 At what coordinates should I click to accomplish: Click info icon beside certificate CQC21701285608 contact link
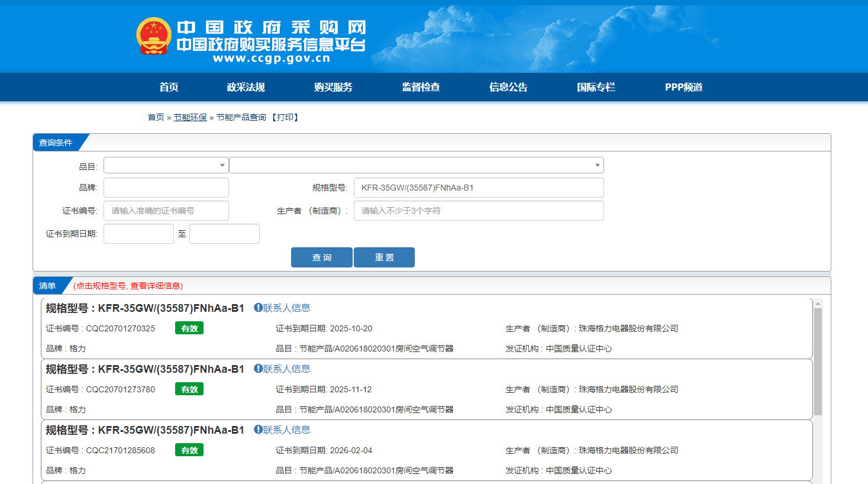258,430
